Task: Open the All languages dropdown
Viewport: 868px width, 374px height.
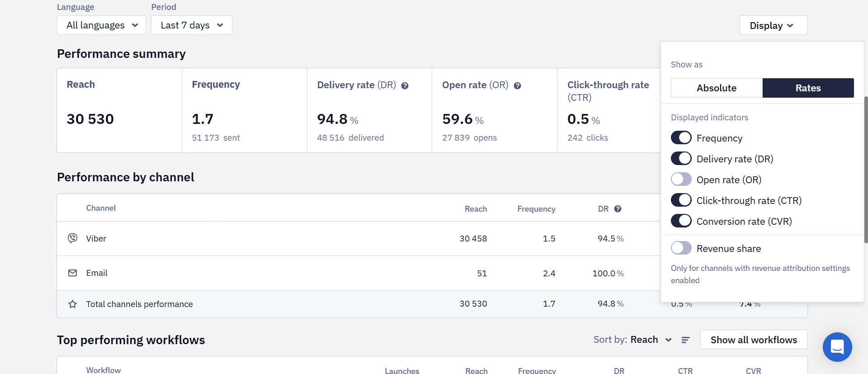Action: tap(101, 25)
